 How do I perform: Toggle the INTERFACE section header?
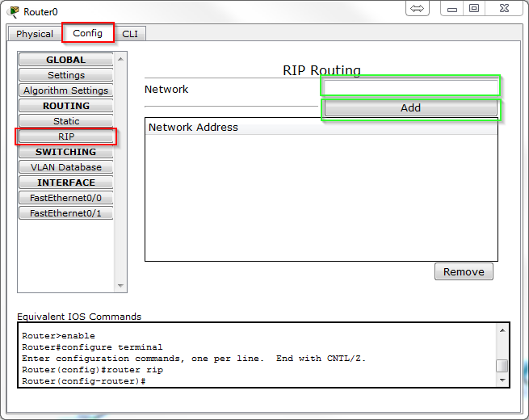[x=66, y=183]
